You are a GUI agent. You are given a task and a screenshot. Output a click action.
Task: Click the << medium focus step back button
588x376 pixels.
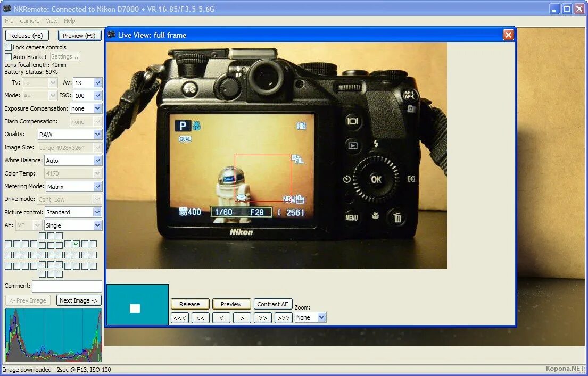coord(200,317)
